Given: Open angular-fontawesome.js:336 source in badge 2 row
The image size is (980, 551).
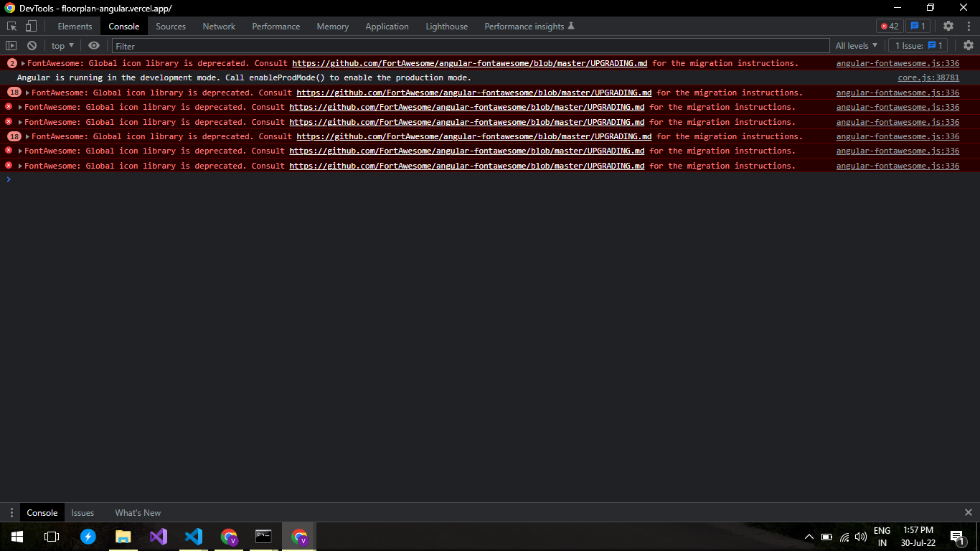Looking at the screenshot, I should coord(897,63).
